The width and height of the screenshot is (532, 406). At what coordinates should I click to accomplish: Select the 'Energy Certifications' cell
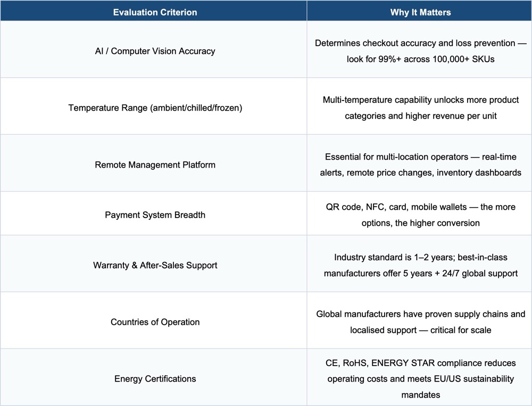[155, 379]
